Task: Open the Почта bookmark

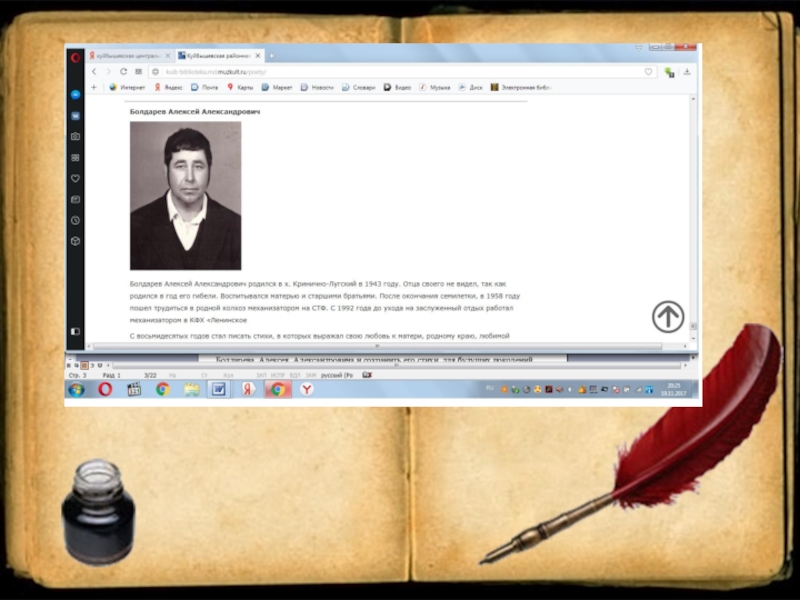Action: point(205,87)
